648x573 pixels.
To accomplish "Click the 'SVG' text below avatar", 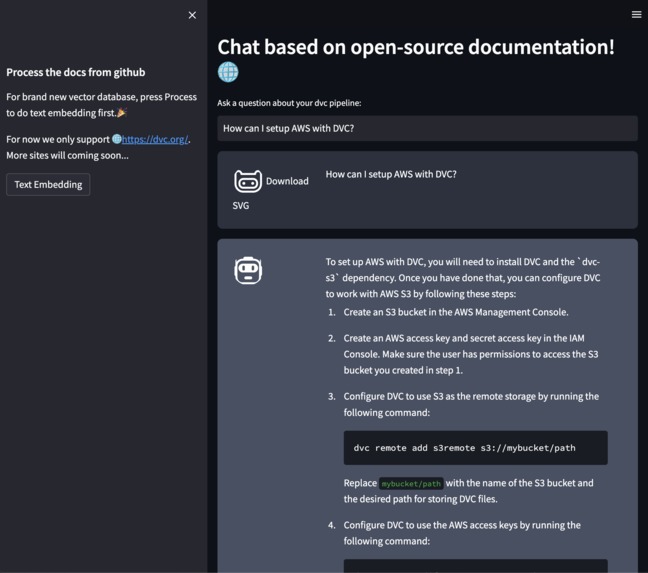I will pos(241,205).
